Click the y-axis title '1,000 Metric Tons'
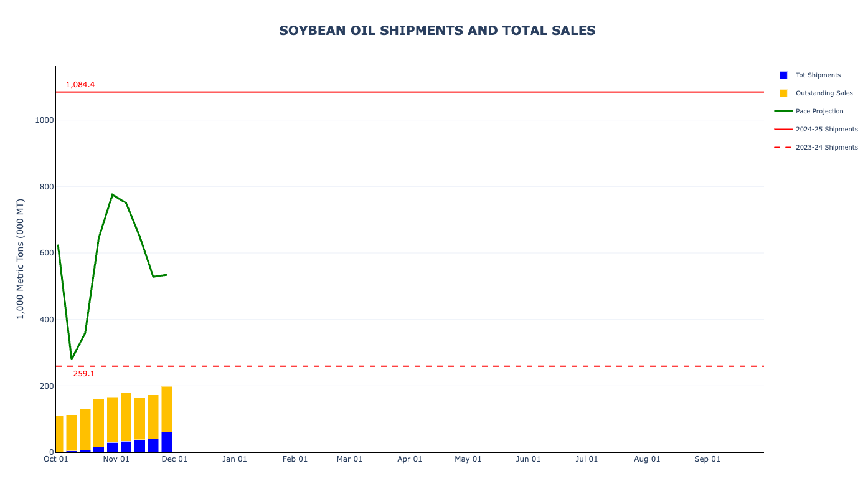 point(20,259)
